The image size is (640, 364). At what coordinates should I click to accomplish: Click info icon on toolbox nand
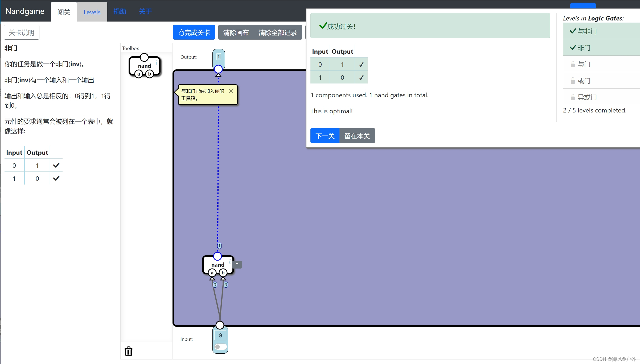click(x=156, y=62)
